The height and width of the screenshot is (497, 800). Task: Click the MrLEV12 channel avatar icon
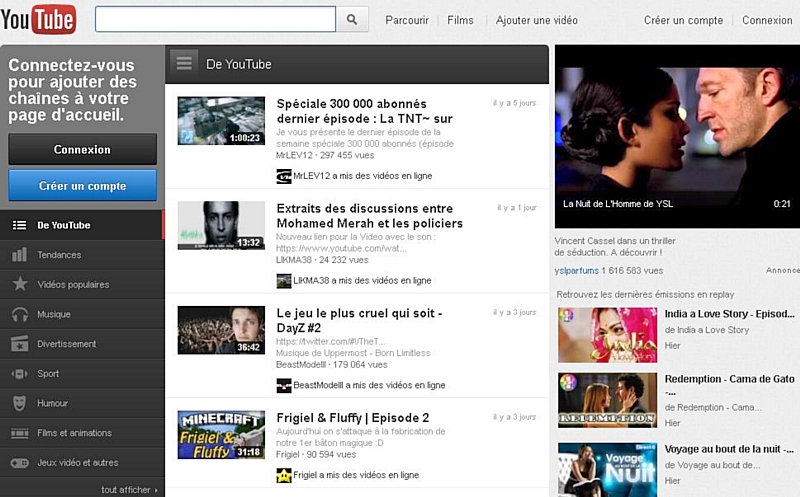284,176
